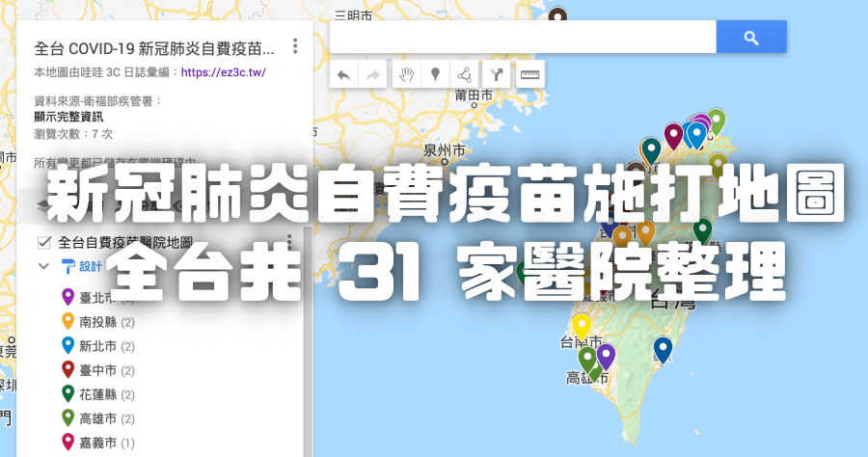Select the add marker tool
Viewport: 868px width, 457px height.
click(436, 74)
